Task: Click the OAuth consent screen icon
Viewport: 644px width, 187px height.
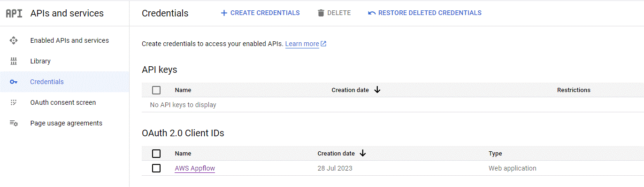Action: click(14, 102)
